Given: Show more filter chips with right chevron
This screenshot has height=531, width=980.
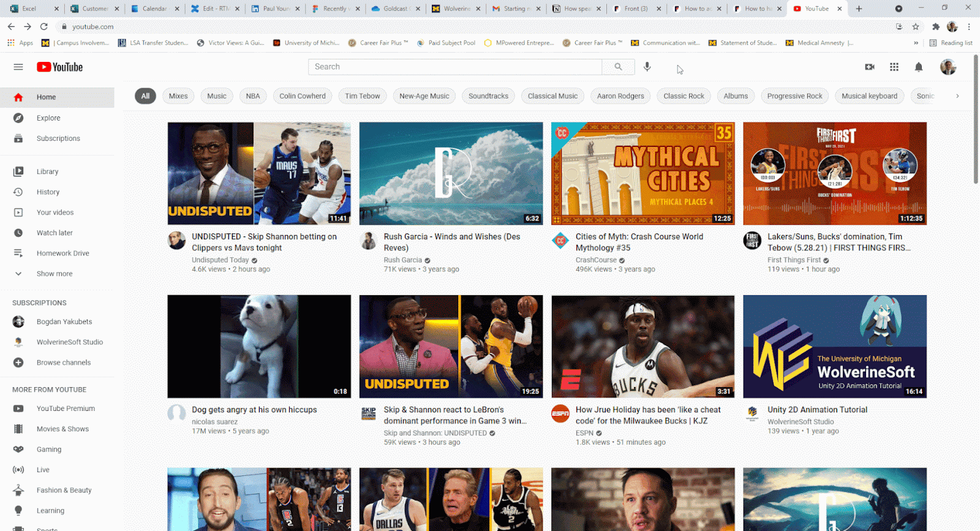Looking at the screenshot, I should point(957,96).
